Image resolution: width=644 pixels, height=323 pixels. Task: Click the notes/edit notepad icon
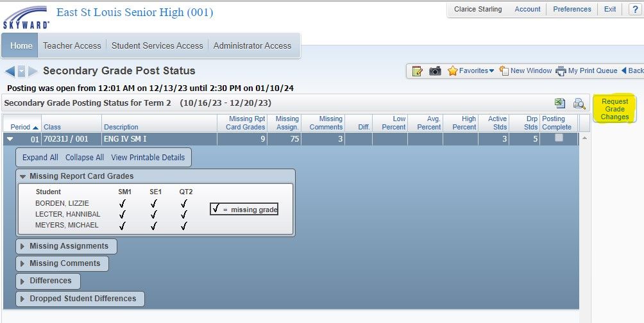[418, 71]
